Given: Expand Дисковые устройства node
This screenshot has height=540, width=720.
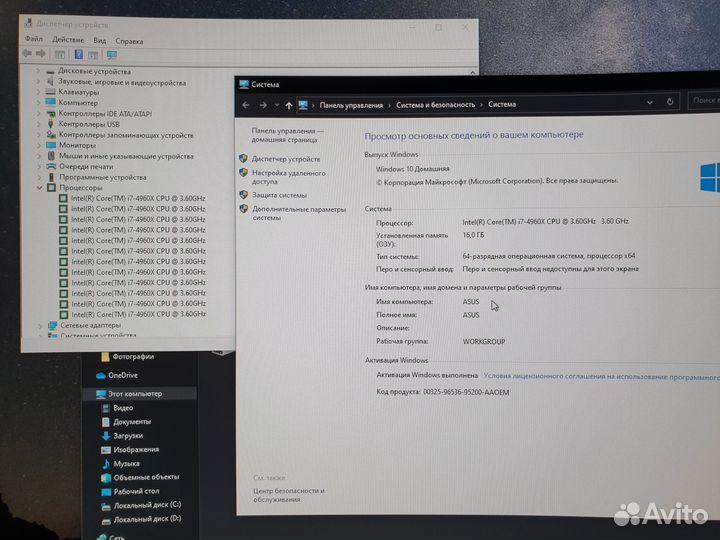Looking at the screenshot, I should pyautogui.click(x=39, y=71).
